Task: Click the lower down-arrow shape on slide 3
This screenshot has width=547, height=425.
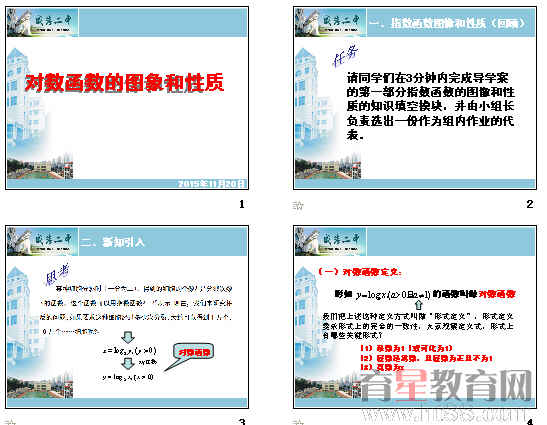Action: click(x=128, y=363)
